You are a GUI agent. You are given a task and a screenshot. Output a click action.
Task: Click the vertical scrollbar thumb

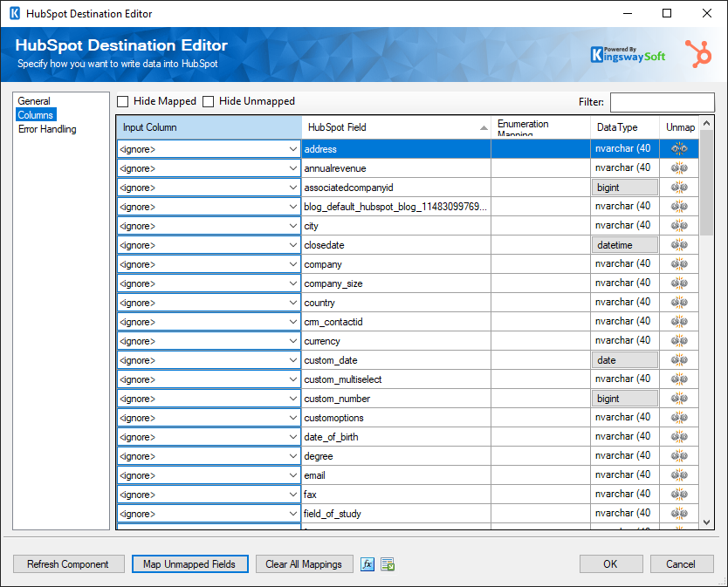coord(707,183)
